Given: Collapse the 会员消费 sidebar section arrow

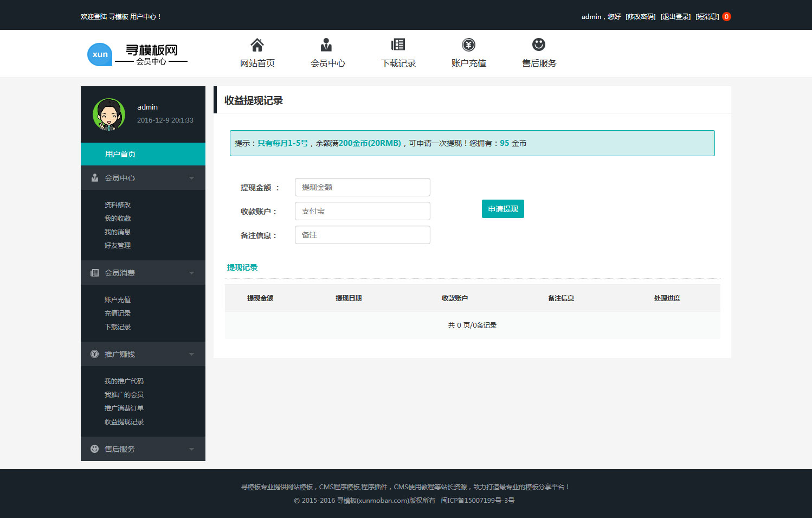Looking at the screenshot, I should [191, 273].
